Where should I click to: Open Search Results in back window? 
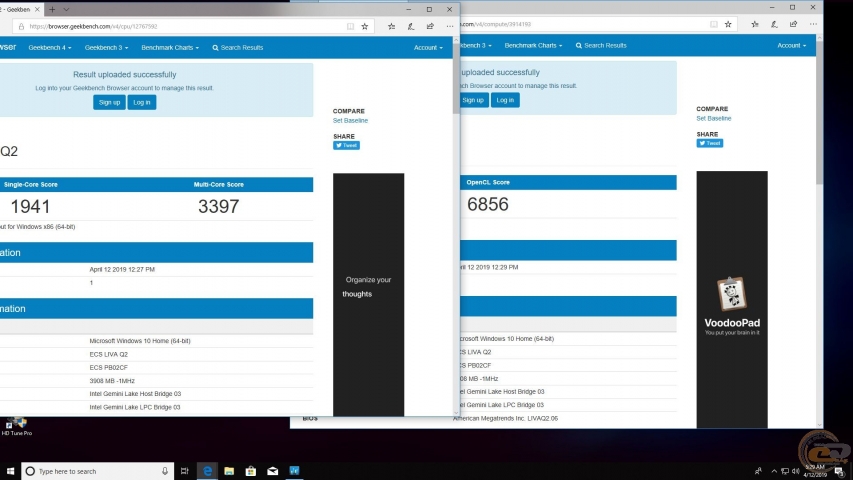(x=601, y=46)
